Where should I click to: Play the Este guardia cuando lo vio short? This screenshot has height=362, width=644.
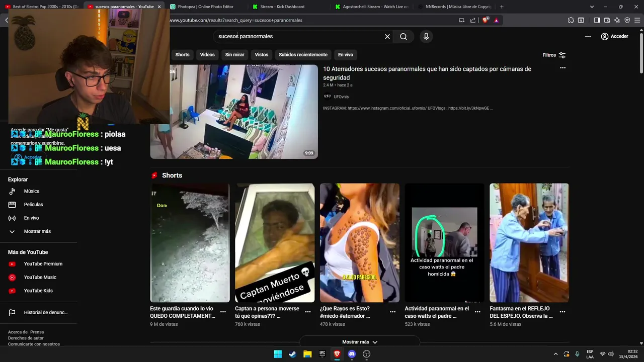(x=190, y=243)
